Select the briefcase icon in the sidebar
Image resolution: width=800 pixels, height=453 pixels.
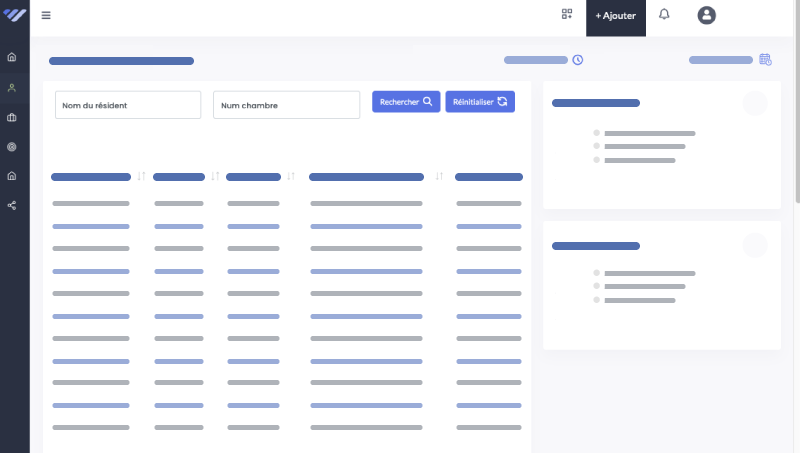(x=12, y=117)
